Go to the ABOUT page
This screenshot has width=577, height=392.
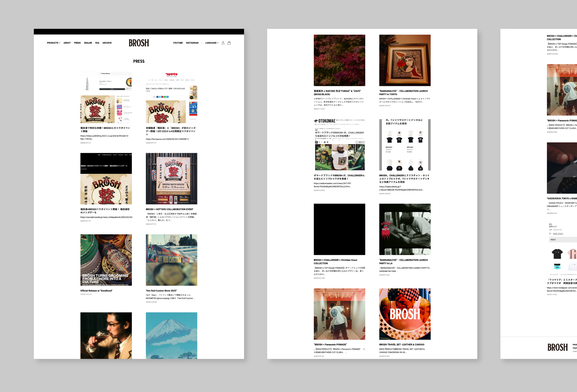click(x=67, y=43)
